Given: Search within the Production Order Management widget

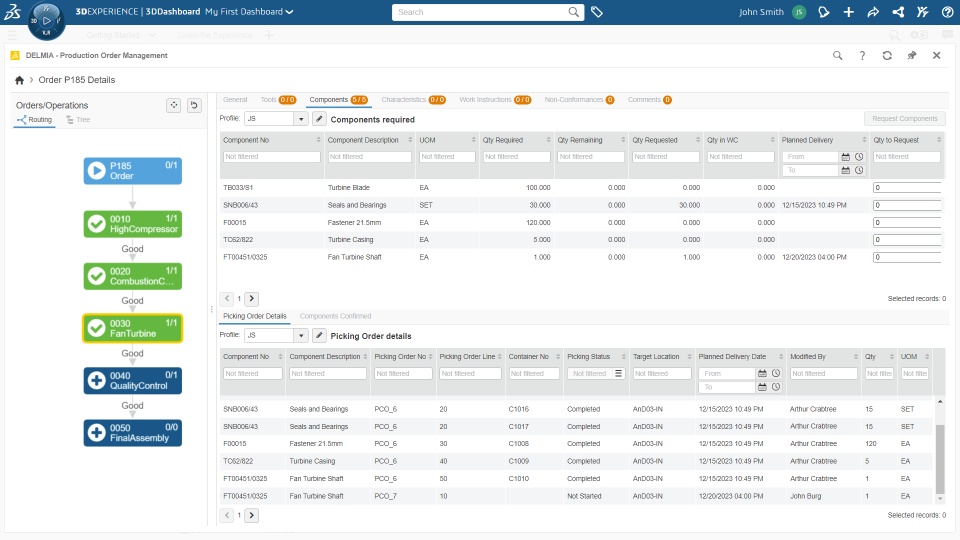Looking at the screenshot, I should click(x=838, y=55).
